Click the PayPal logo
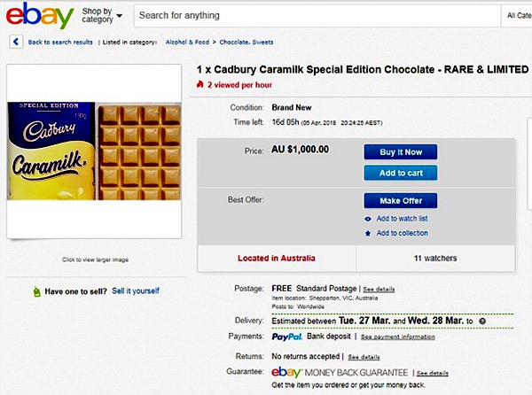This screenshot has width=532, height=395. 287,336
